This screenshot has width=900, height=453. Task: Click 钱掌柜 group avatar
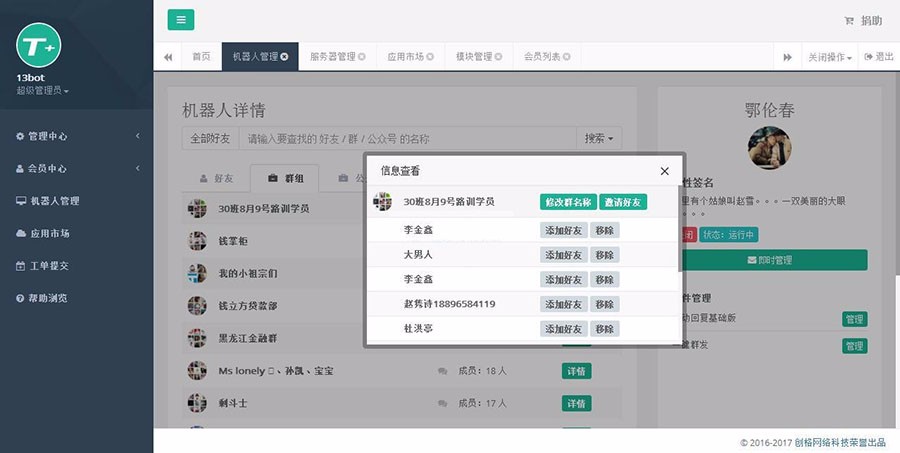tap(197, 241)
